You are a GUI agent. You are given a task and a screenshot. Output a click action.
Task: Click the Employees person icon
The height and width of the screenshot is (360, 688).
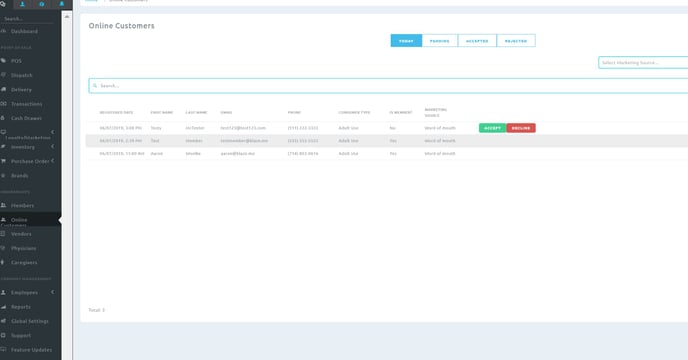(3, 292)
